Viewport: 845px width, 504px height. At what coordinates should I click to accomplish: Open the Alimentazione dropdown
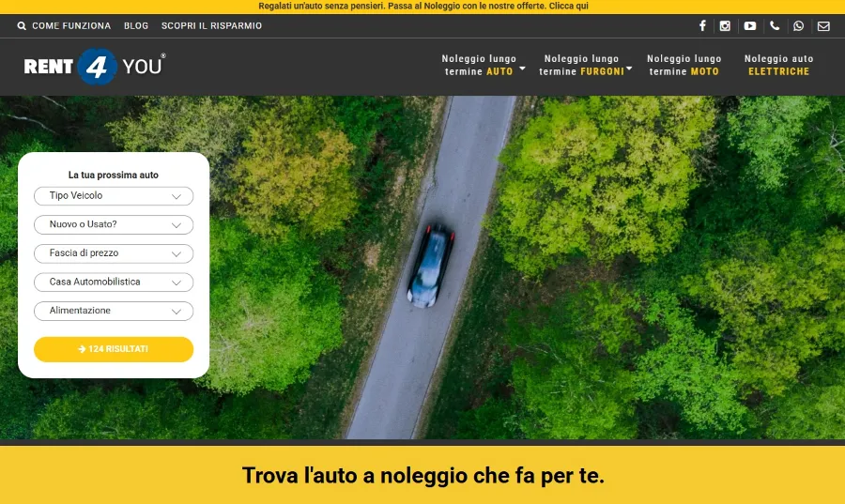click(x=114, y=311)
